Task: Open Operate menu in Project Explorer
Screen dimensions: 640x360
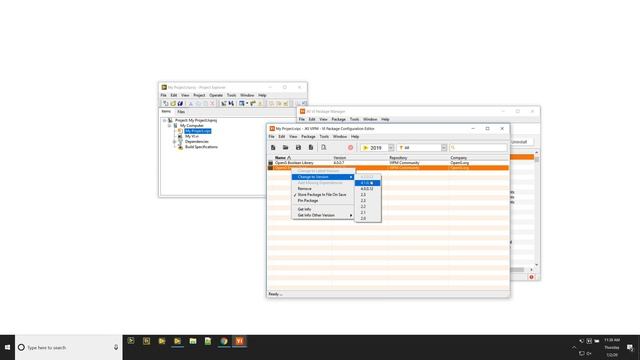Action: [x=216, y=95]
